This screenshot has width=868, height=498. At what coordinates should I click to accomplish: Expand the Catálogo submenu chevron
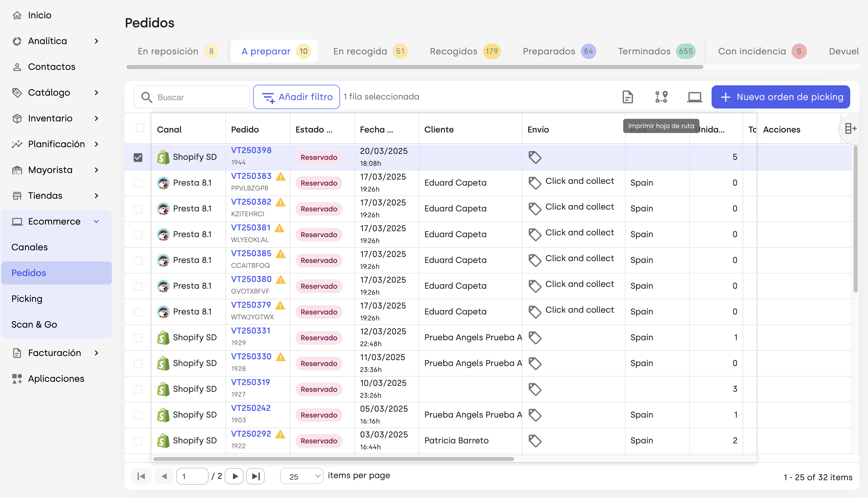coord(96,93)
